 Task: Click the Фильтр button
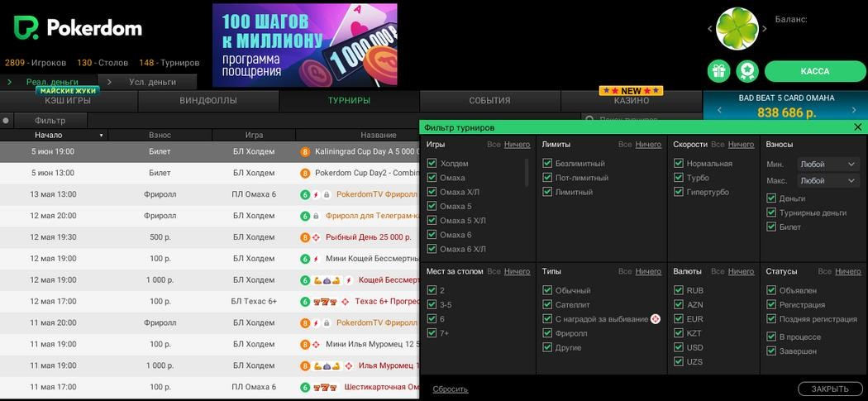(x=50, y=120)
